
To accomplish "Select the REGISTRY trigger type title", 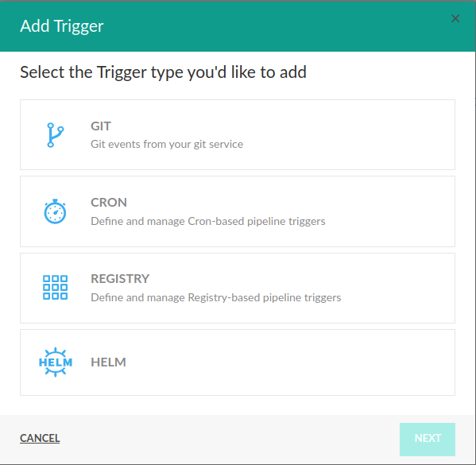I will point(120,278).
